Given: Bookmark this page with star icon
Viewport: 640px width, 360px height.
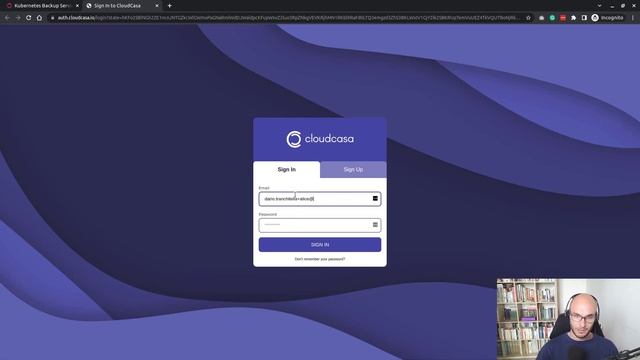Looking at the screenshot, I should (529, 18).
